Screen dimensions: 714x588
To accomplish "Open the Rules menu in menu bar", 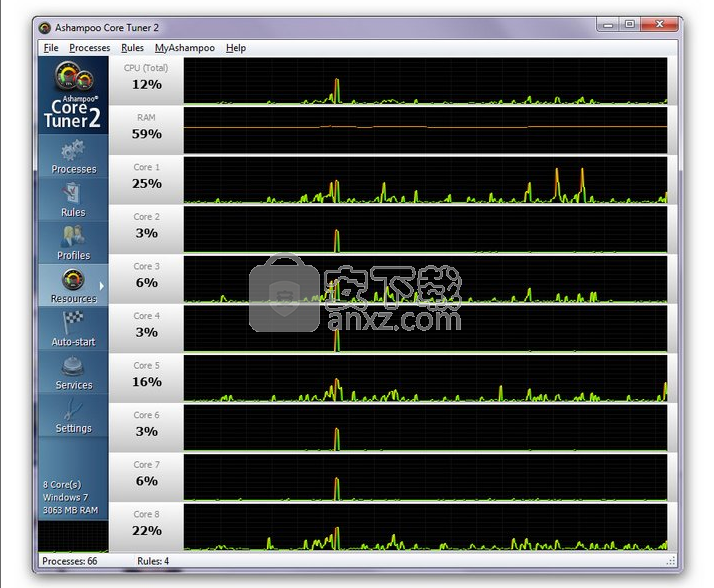I will pos(132,48).
